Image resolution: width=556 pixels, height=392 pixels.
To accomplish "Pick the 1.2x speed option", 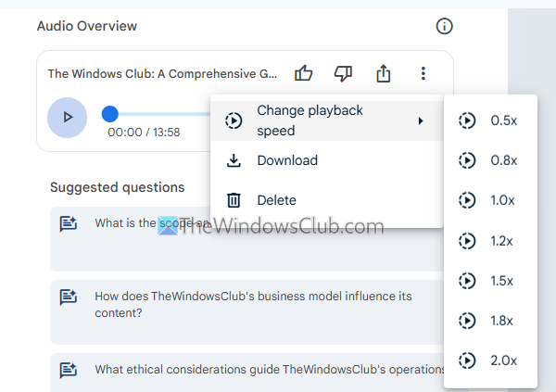I will coord(491,241).
